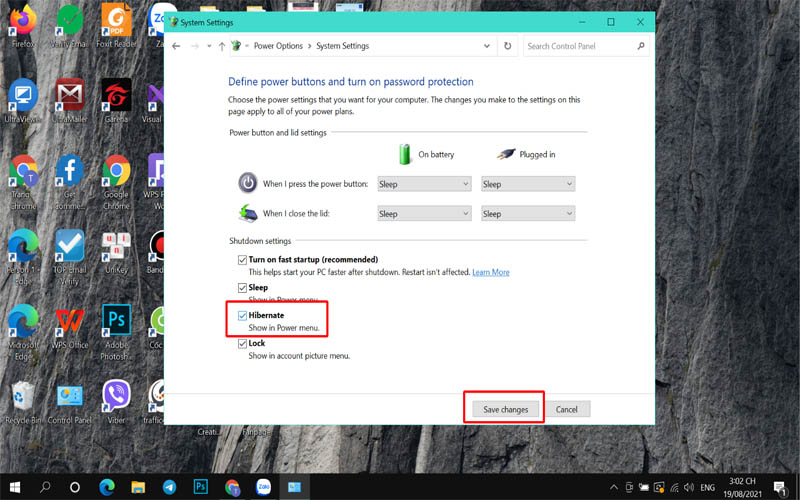Open the TOP Email Verify desktop icon

[70, 258]
